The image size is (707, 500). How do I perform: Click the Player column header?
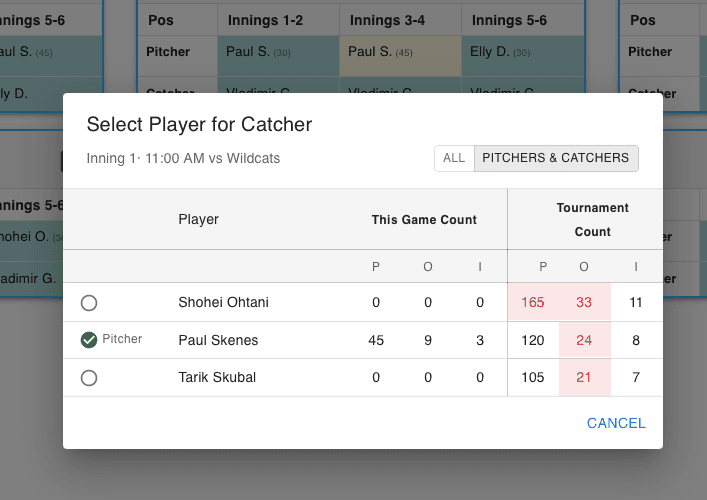point(198,219)
